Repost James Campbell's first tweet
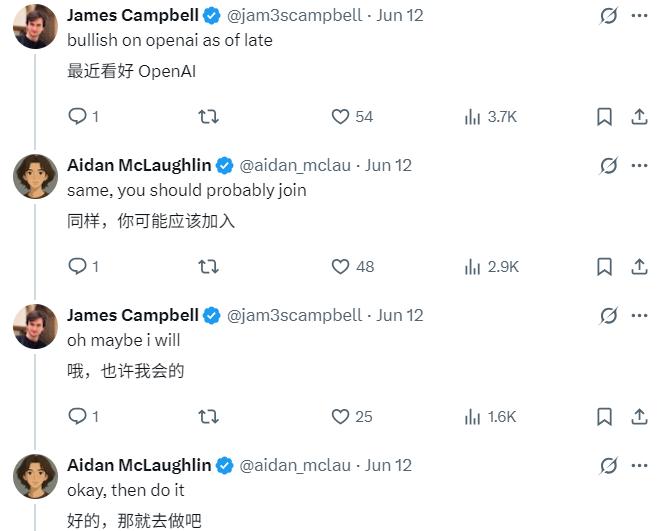Viewport: 662px width, 531px height. tap(209, 116)
